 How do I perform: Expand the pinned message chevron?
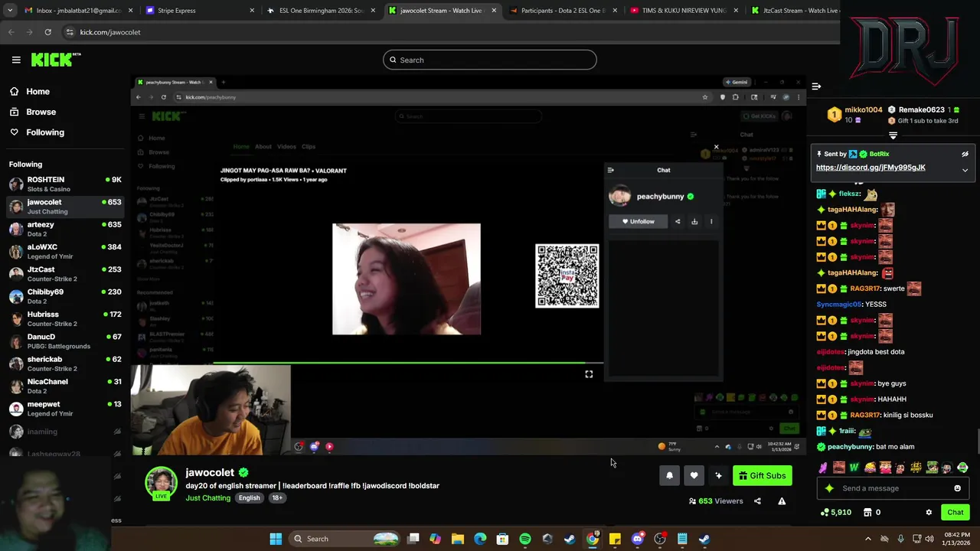click(x=965, y=170)
